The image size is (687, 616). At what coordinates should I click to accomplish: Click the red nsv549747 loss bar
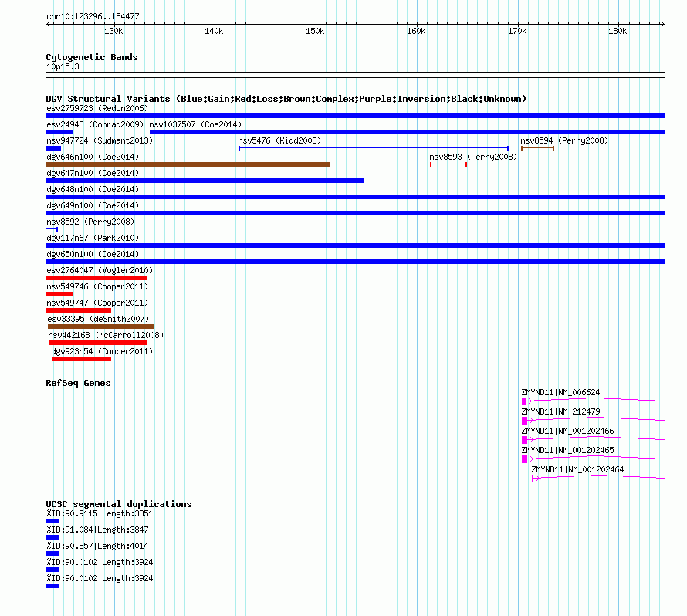tap(79, 310)
